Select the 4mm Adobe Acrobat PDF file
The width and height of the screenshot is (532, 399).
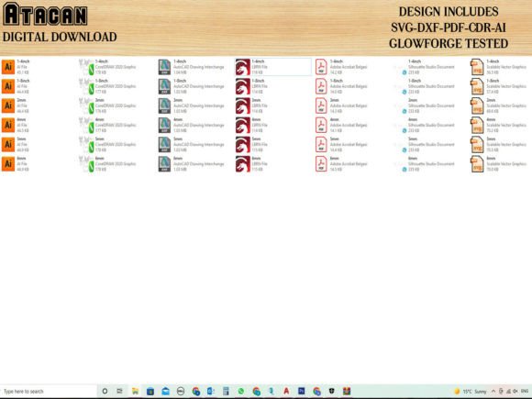point(341,125)
